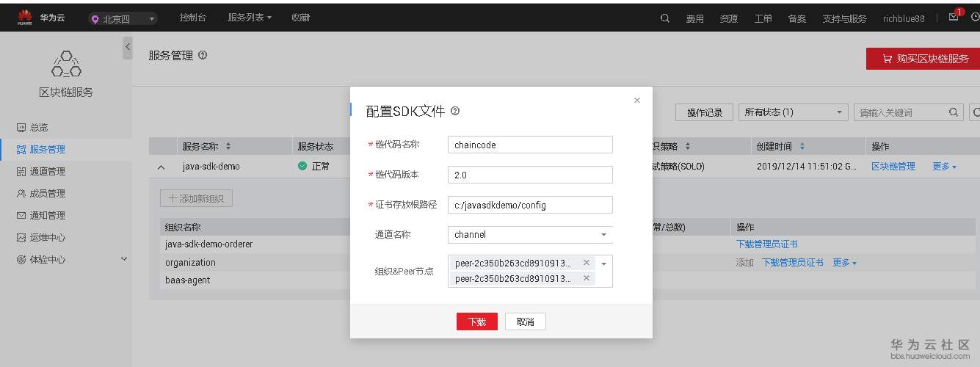The image size is (980, 367).
Task: Click the 操作记录 button
Action: tap(705, 112)
